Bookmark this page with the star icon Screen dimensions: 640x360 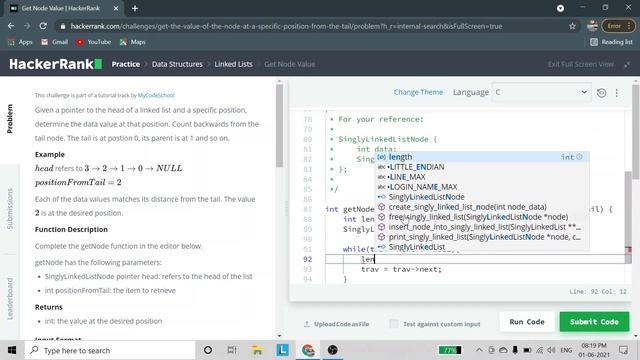[x=572, y=26]
